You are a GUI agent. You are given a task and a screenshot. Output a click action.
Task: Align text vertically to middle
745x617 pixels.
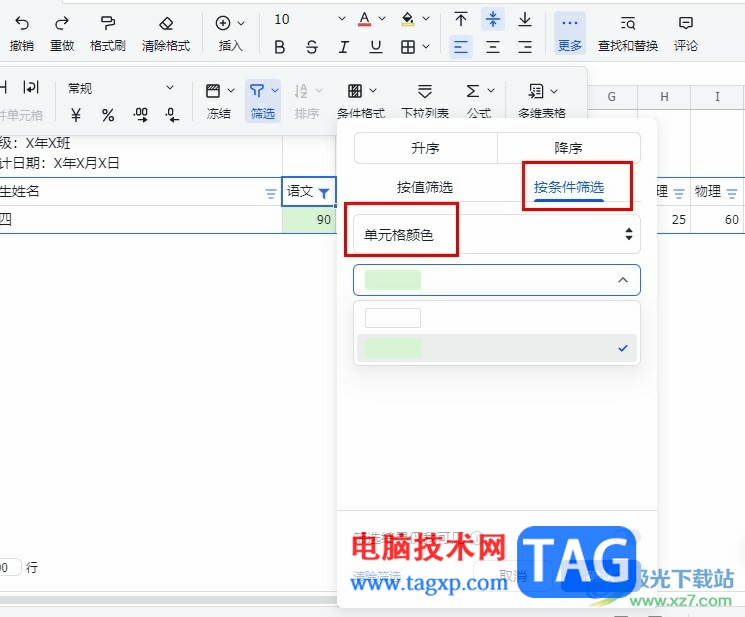tap(493, 19)
